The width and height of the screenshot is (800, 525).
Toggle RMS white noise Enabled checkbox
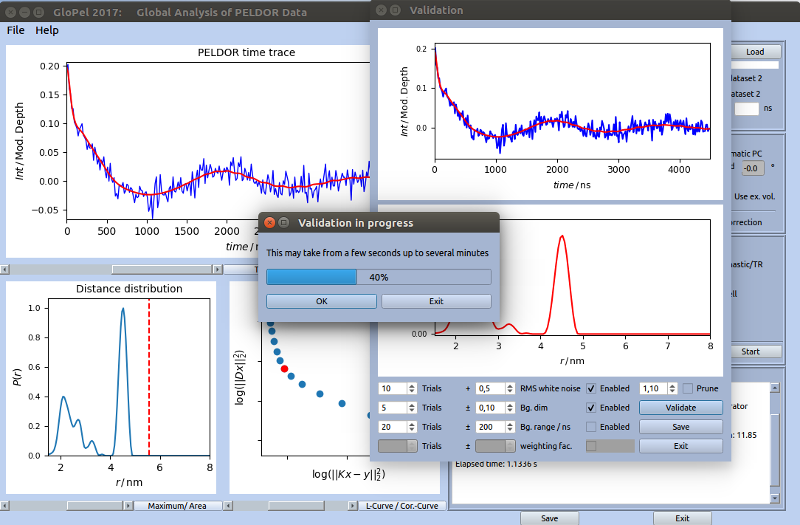click(591, 388)
